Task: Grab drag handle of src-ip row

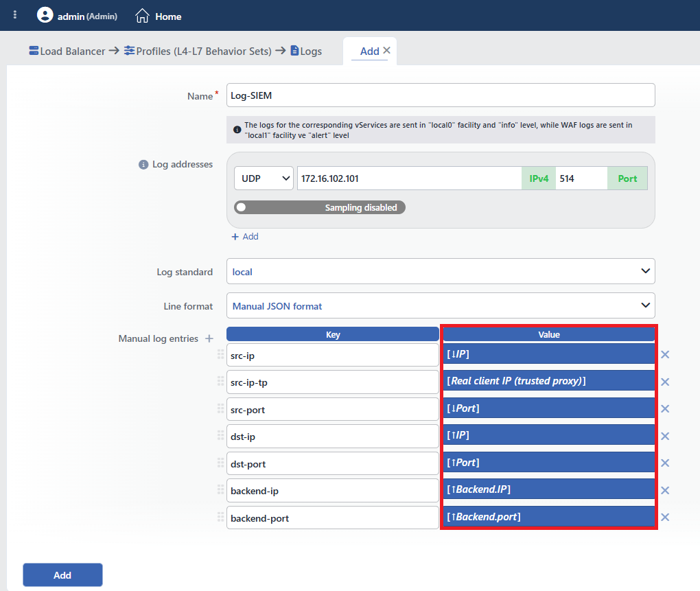Action: click(x=220, y=354)
